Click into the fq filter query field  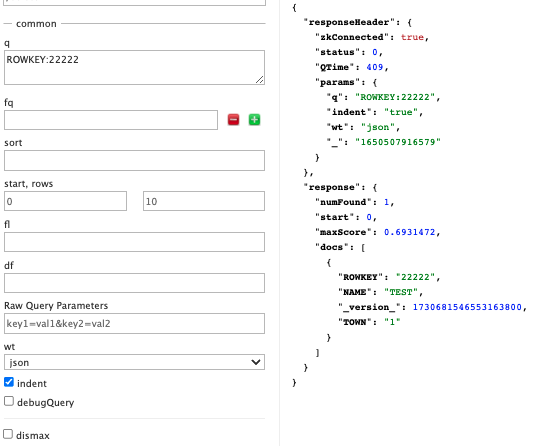coord(111,120)
